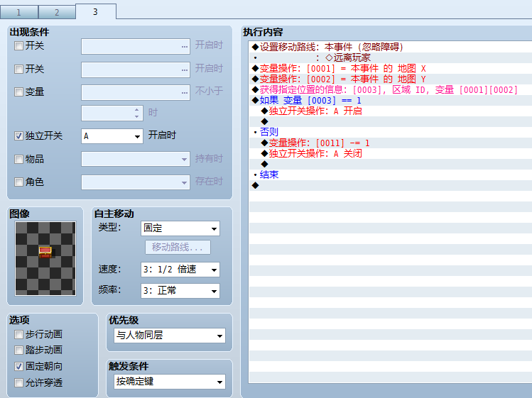Image resolution: width=532 pixels, height=398 pixels.
Task: Select the 结束 branch line
Action: [391, 175]
